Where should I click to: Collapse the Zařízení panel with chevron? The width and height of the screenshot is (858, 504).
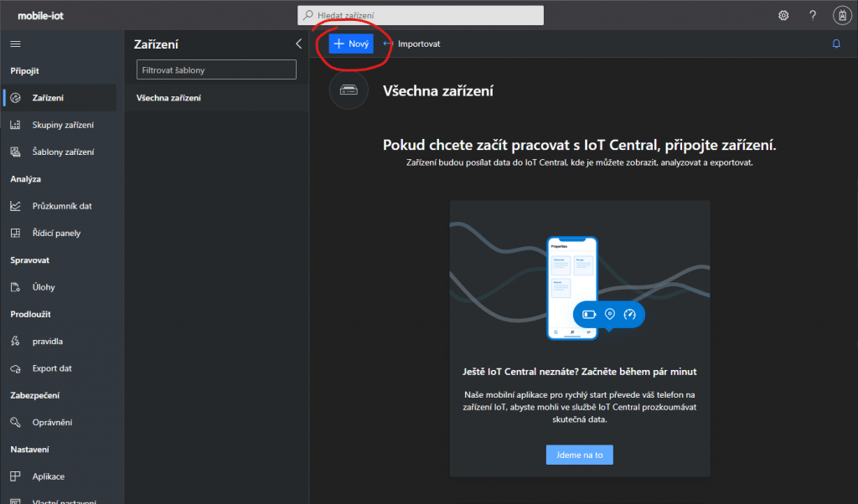(298, 44)
